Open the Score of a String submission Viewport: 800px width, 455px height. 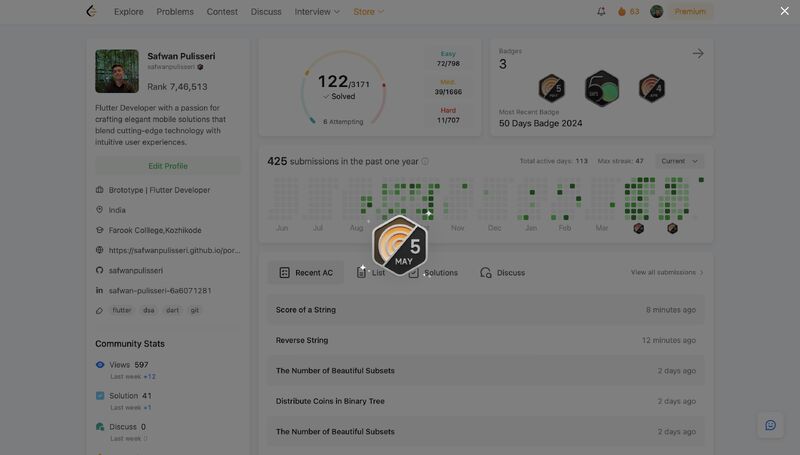(x=486, y=310)
